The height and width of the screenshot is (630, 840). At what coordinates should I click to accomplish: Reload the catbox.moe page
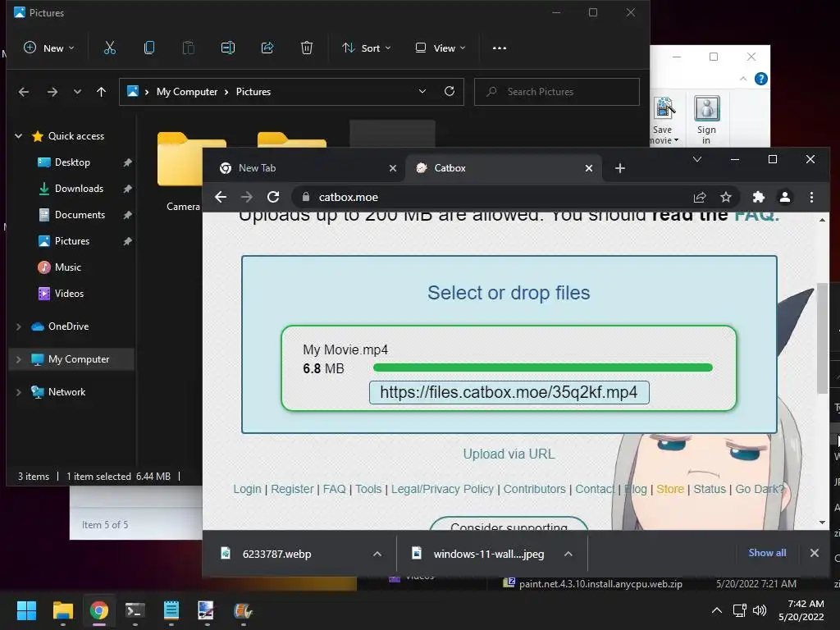tap(273, 197)
